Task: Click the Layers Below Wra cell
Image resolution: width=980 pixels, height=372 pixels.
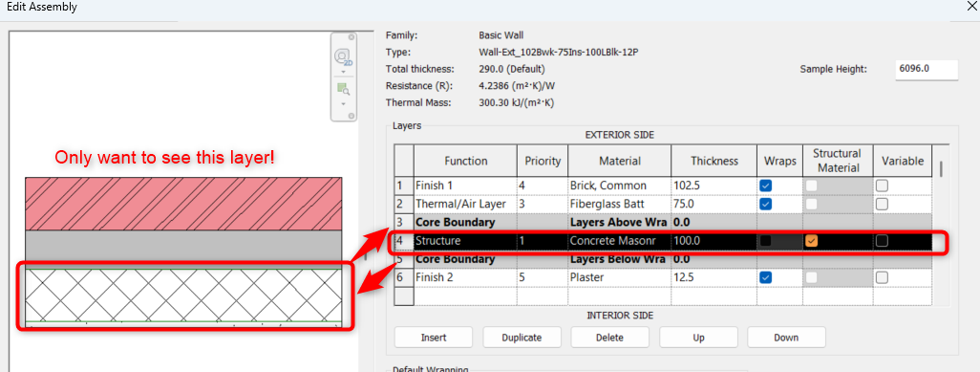Action: pyautogui.click(x=619, y=259)
